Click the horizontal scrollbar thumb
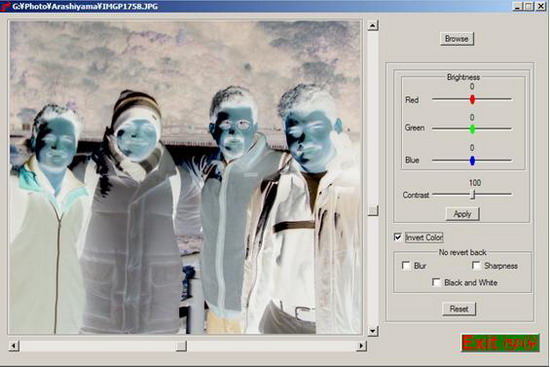The width and height of the screenshot is (550, 367). (181, 346)
